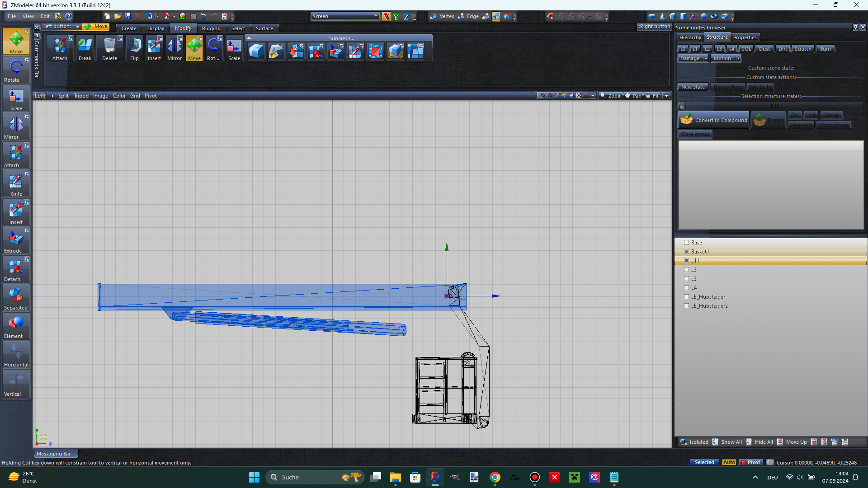Toggle the X axis constraint button
This screenshot has width=868, height=488.
pyautogui.click(x=386, y=17)
